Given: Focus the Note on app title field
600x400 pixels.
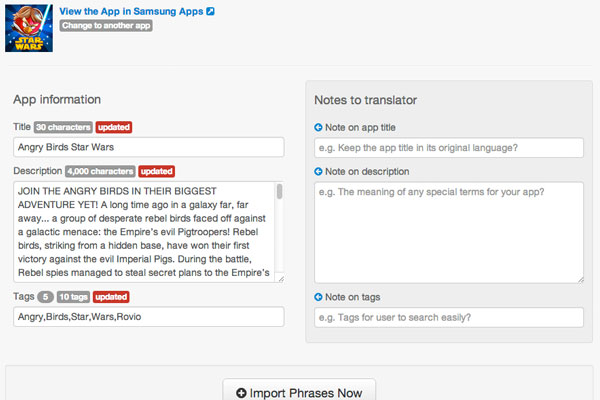Looking at the screenshot, I should pos(449,148).
